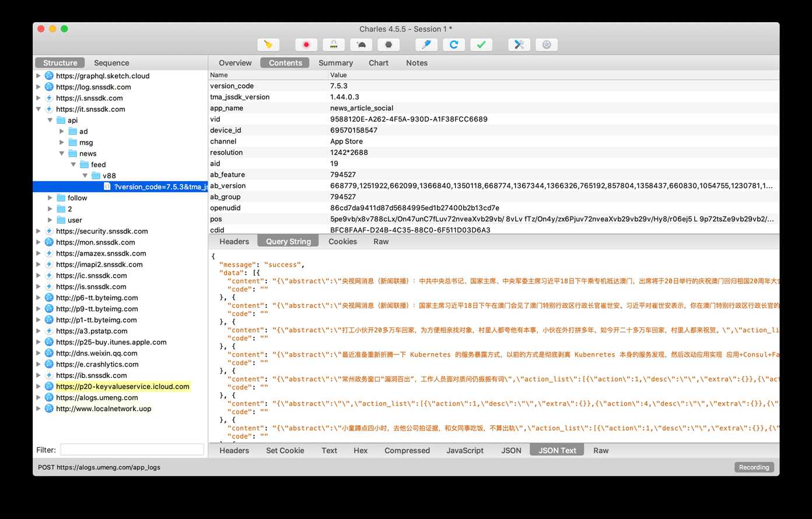Click the hexagon Breakpoints icon
812x519 pixels.
coord(388,45)
